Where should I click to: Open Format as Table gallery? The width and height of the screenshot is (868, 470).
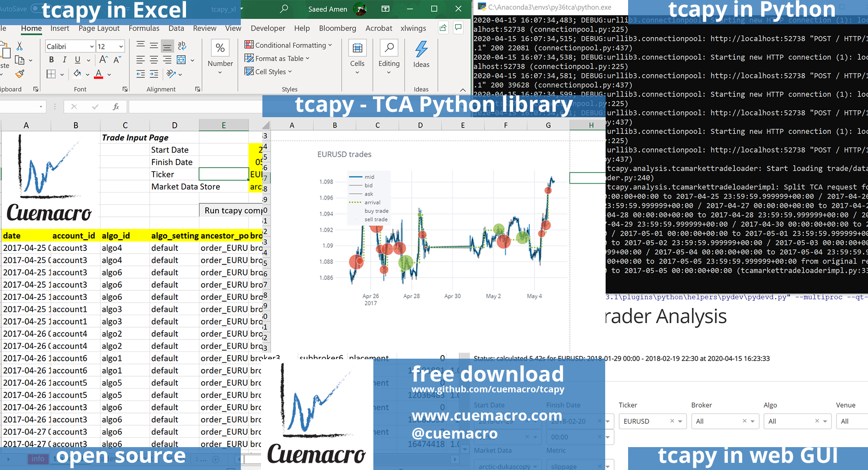pos(277,58)
